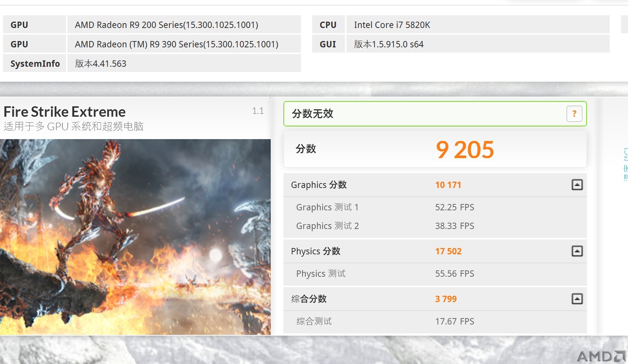Click the question mark help icon
628x364 pixels.
coord(574,114)
